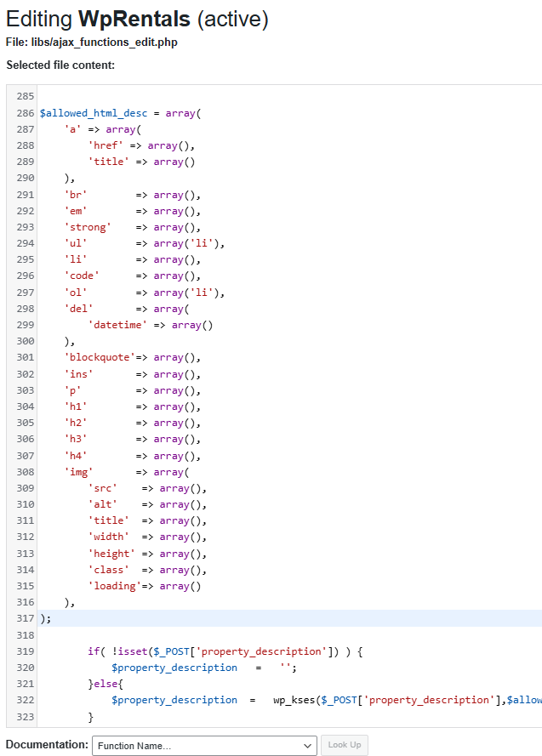
Task: Select line number 308 in the gutter
Action: 25,472
